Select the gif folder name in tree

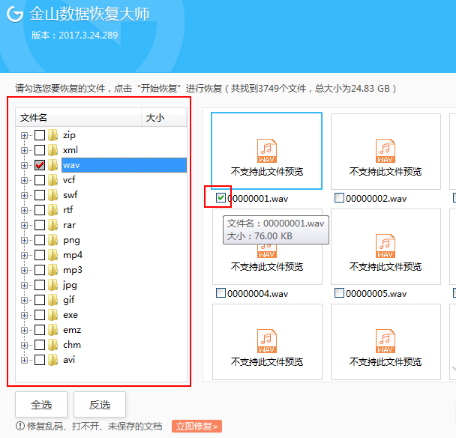[69, 300]
